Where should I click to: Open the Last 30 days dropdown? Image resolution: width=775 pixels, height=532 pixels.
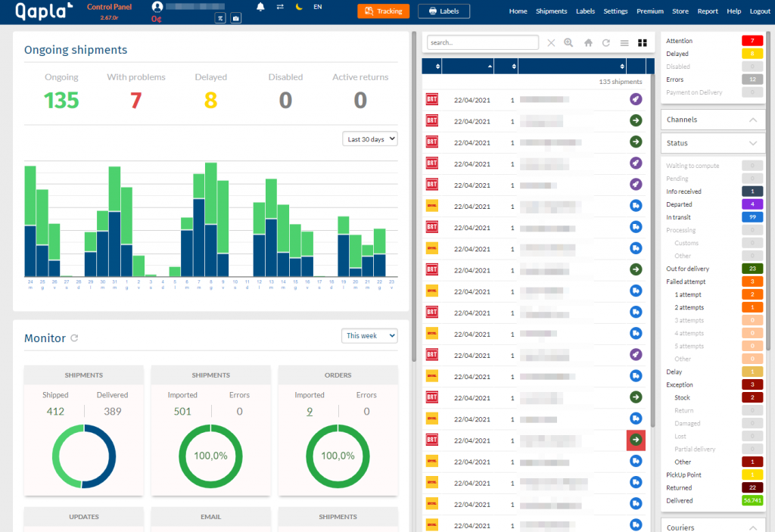(x=369, y=139)
